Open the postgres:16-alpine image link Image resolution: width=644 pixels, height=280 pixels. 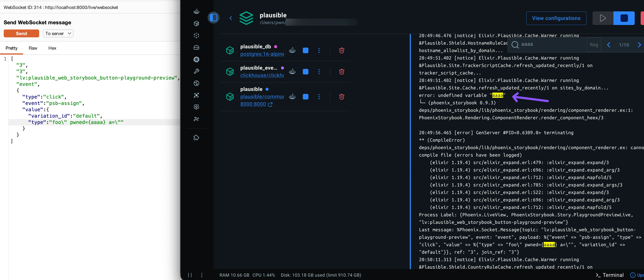tap(262, 54)
